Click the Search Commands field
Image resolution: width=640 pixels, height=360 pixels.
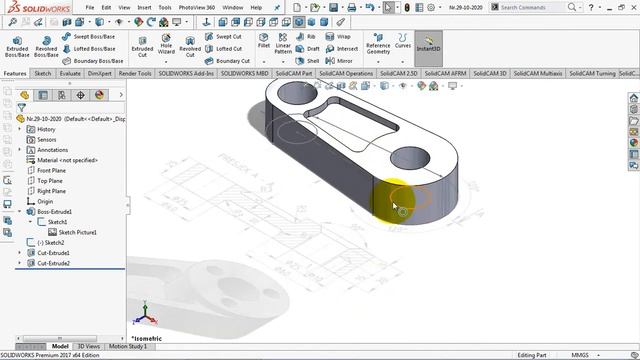(532, 7)
